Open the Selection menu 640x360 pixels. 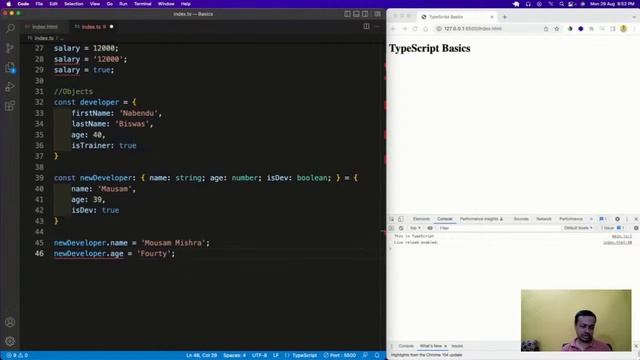pyautogui.click(x=73, y=4)
